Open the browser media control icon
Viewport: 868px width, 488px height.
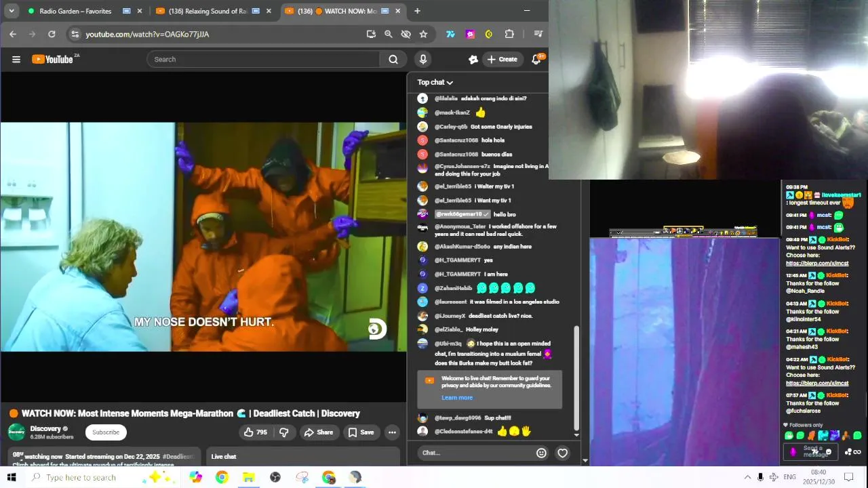(538, 34)
